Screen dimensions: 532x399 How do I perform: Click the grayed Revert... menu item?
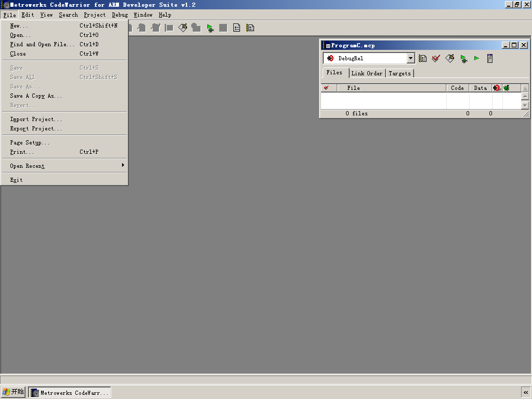[x=64, y=105]
